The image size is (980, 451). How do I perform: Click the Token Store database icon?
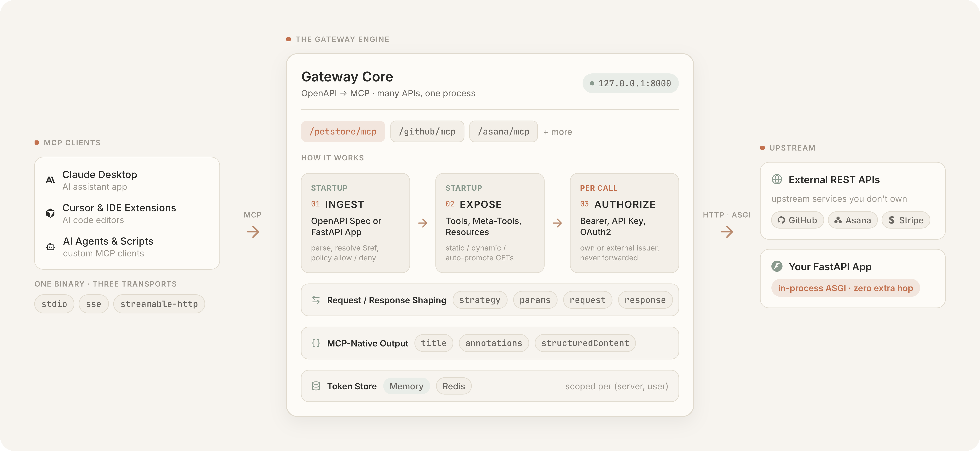(x=316, y=386)
